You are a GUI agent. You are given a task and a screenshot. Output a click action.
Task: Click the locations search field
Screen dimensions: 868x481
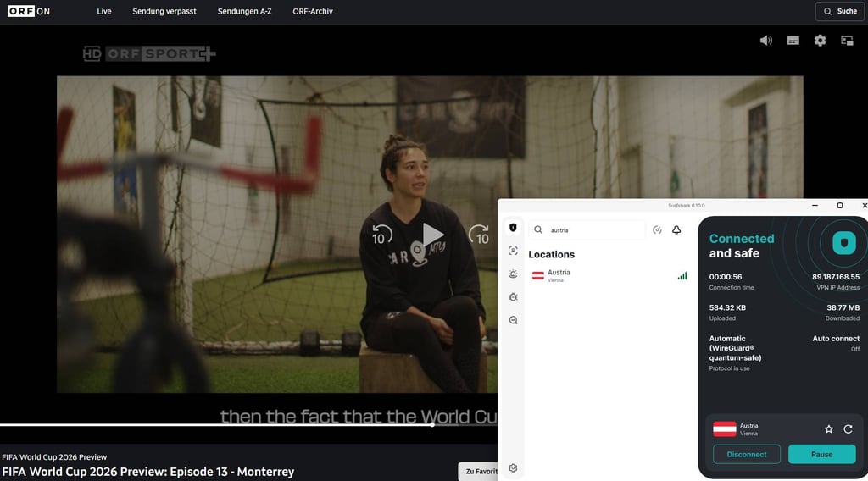pyautogui.click(x=587, y=230)
